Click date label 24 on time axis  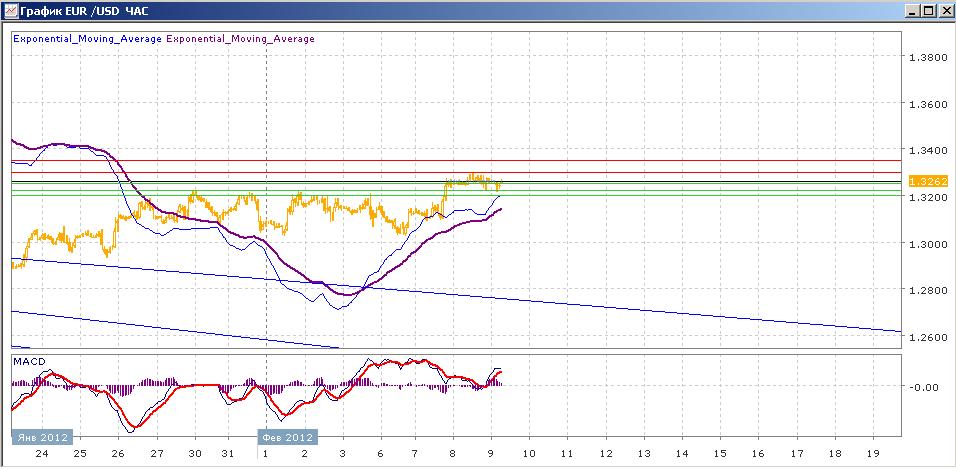[42, 454]
